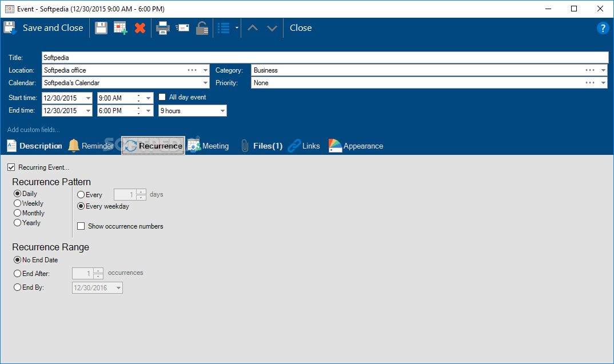This screenshot has width=614, height=364.
Task: Click the red X delete icon
Action: click(x=140, y=28)
